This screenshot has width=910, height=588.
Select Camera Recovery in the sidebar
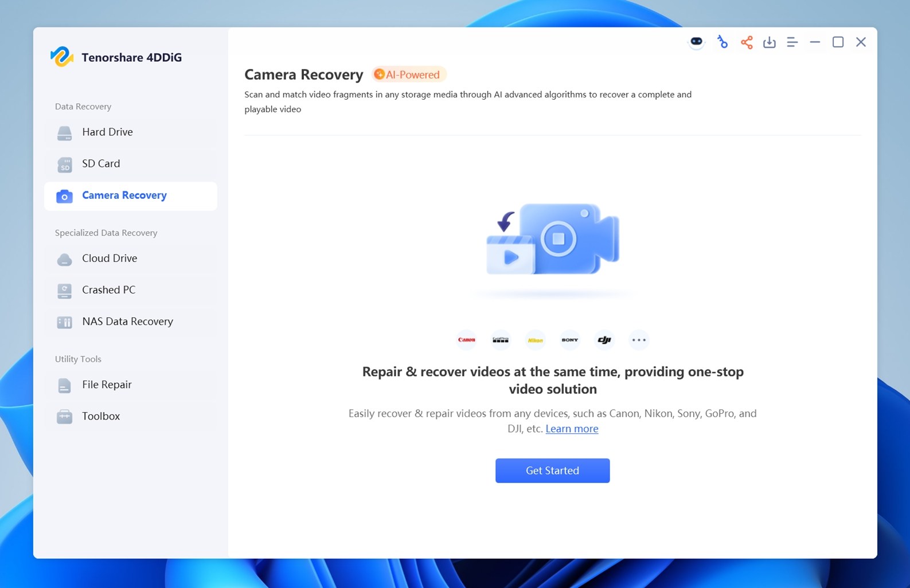(x=131, y=196)
